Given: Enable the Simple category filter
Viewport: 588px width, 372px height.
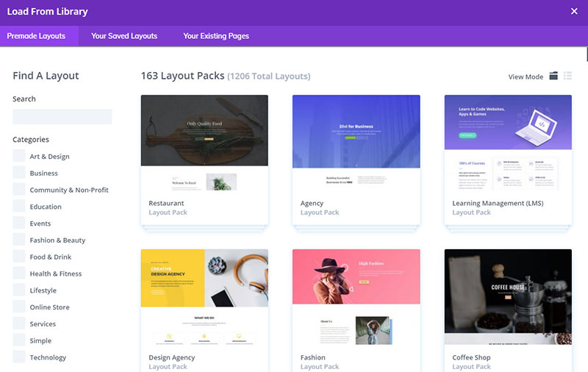Looking at the screenshot, I should (19, 340).
